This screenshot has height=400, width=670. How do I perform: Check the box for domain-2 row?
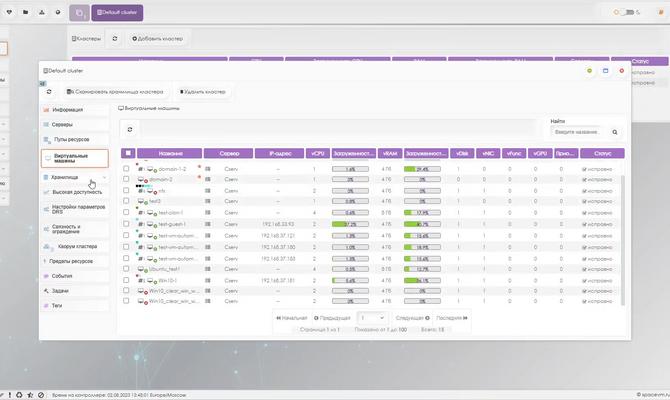click(126, 179)
